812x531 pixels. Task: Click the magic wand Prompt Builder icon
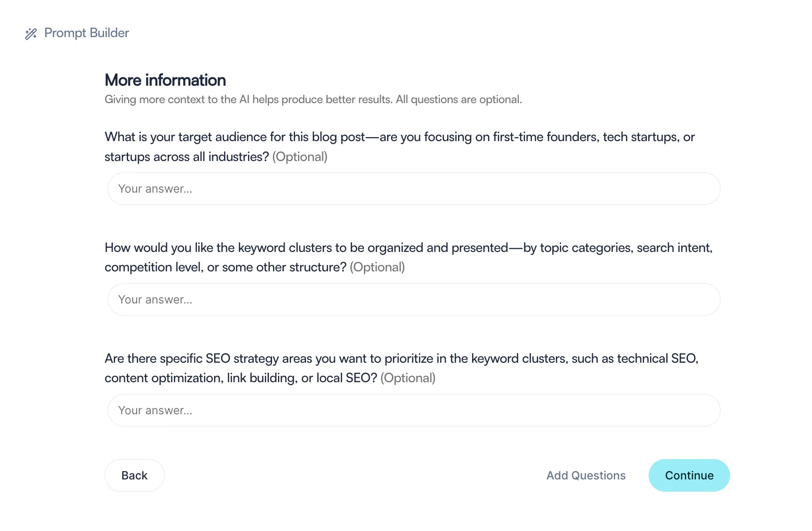[x=31, y=33]
